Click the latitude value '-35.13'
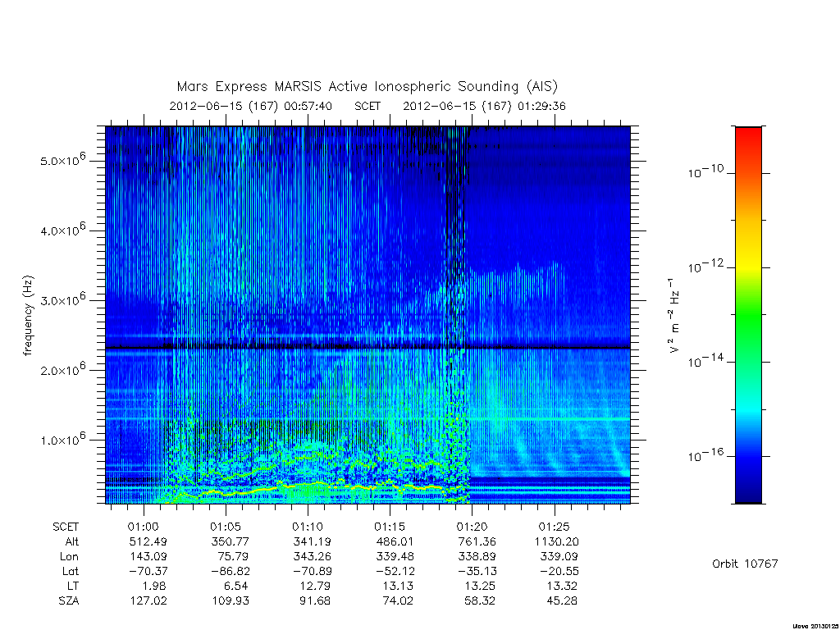The height and width of the screenshot is (630, 840). (x=477, y=571)
